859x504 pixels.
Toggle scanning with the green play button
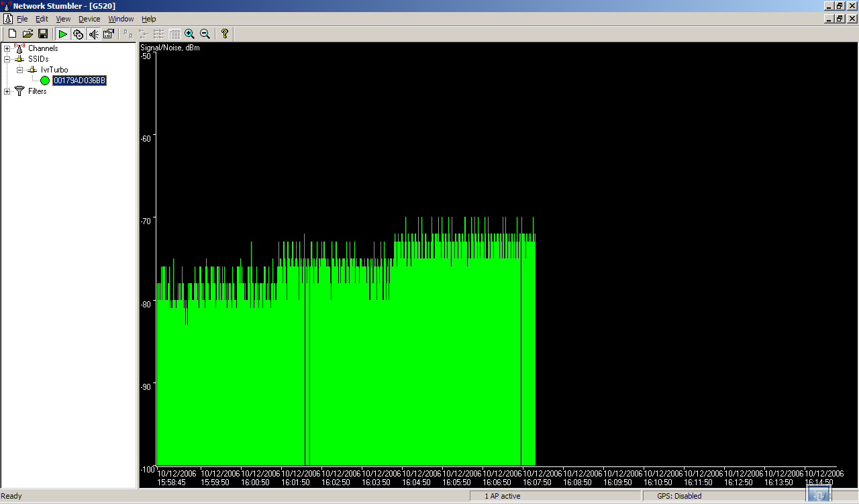[62, 34]
